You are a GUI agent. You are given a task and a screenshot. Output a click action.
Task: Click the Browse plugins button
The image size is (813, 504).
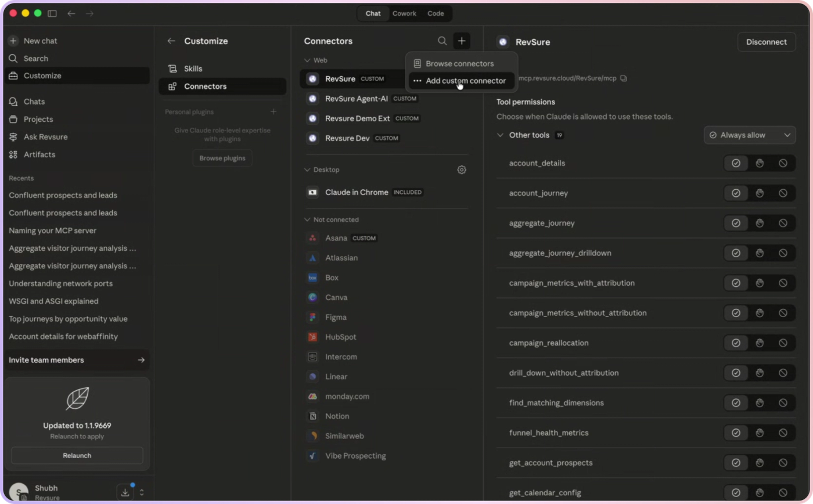(x=222, y=158)
